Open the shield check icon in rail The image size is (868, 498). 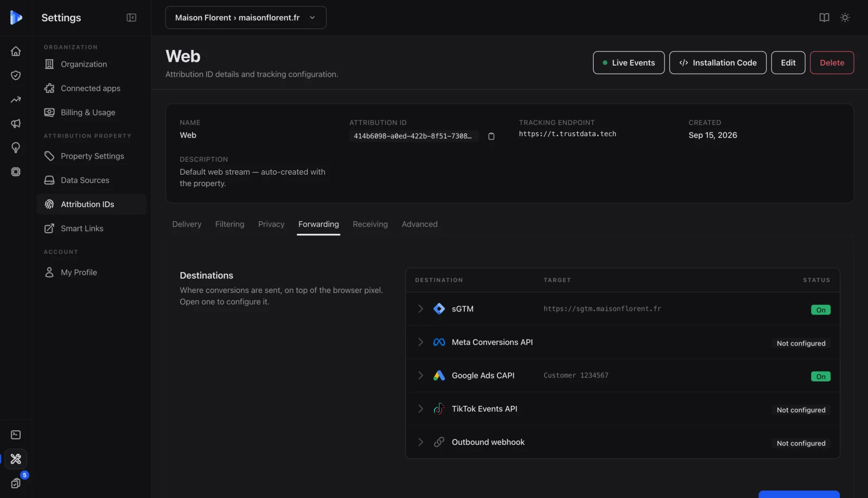click(16, 75)
